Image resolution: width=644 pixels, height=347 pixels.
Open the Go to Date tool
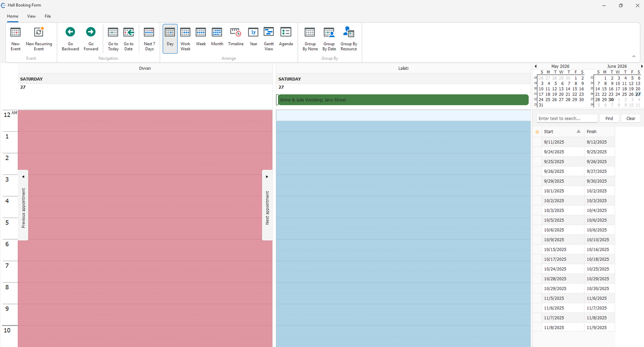tap(128, 39)
